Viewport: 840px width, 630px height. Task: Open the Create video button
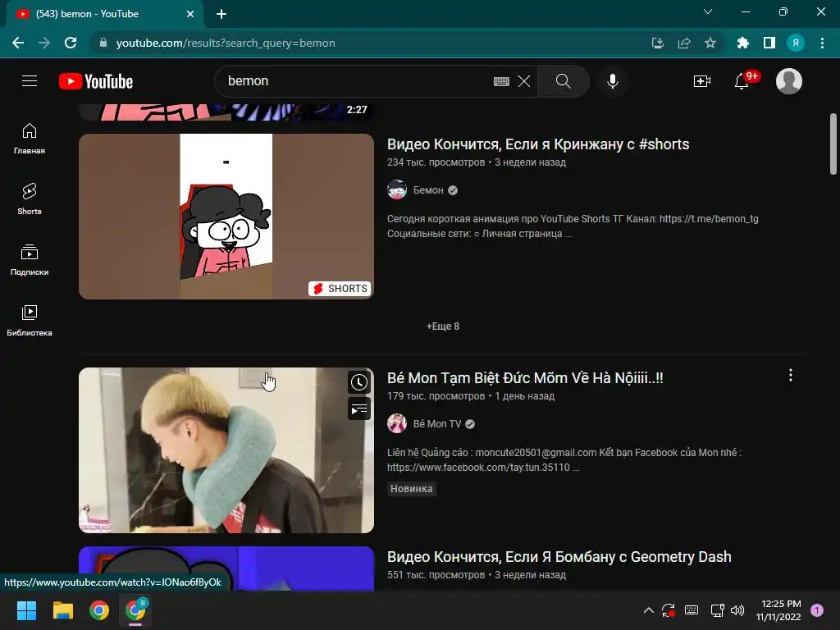(702, 81)
